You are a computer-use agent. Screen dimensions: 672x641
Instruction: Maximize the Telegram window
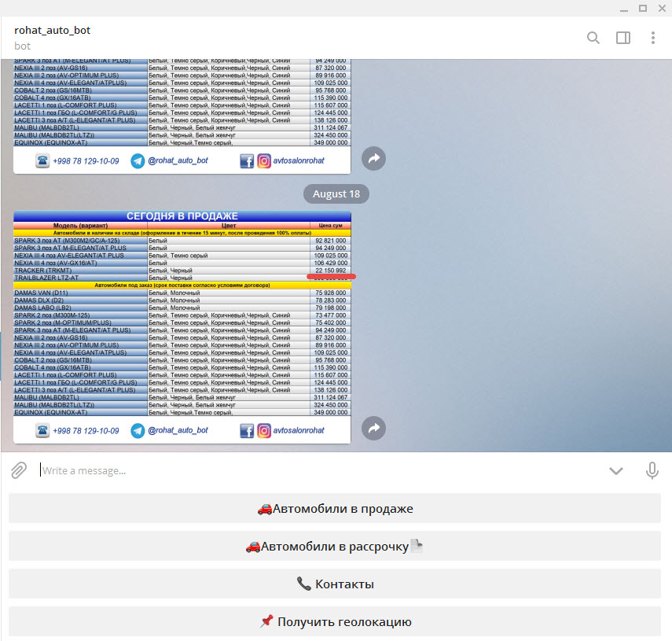(642, 8)
